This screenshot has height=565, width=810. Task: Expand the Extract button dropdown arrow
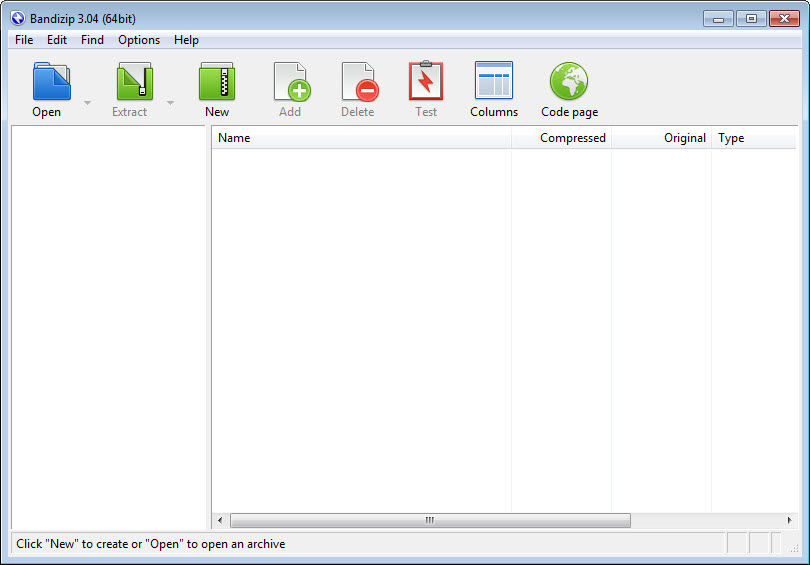pyautogui.click(x=170, y=103)
